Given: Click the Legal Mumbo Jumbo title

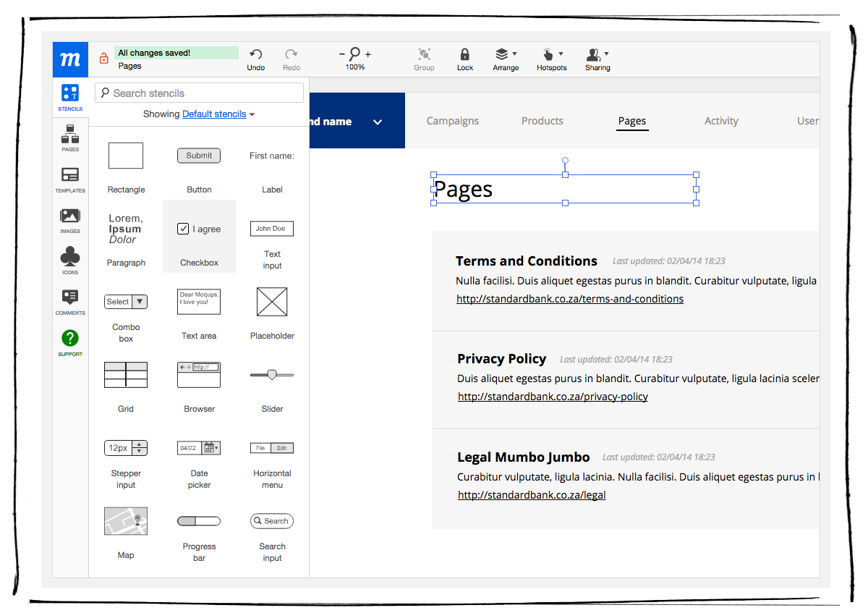Looking at the screenshot, I should coord(524,457).
